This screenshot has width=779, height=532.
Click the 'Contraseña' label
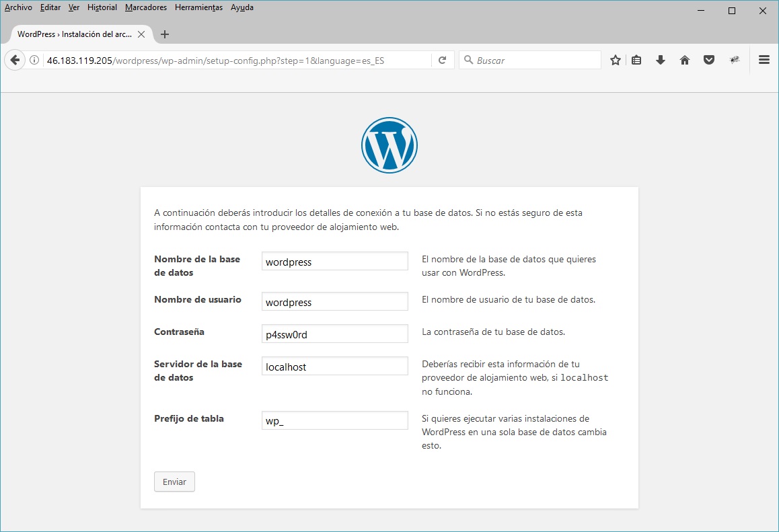(180, 332)
